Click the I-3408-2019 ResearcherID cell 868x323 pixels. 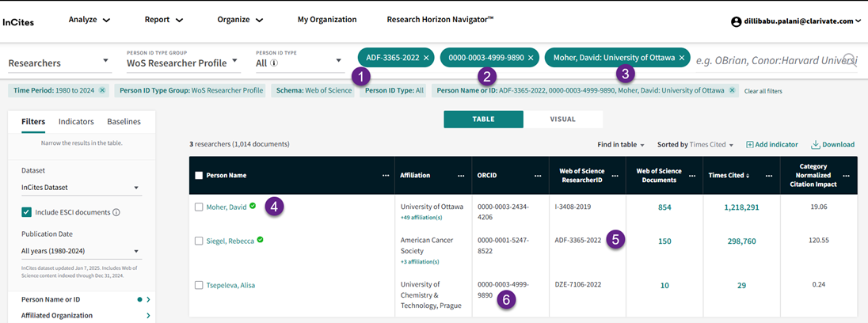click(x=573, y=207)
